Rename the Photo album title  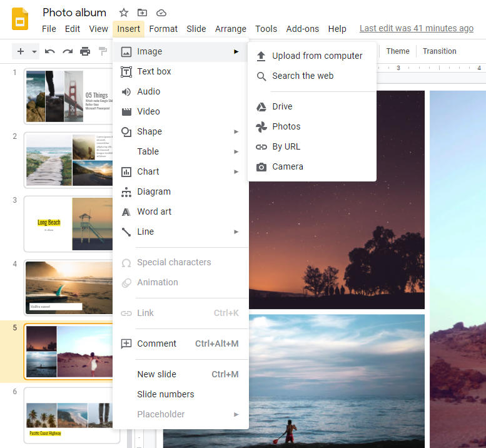click(74, 13)
